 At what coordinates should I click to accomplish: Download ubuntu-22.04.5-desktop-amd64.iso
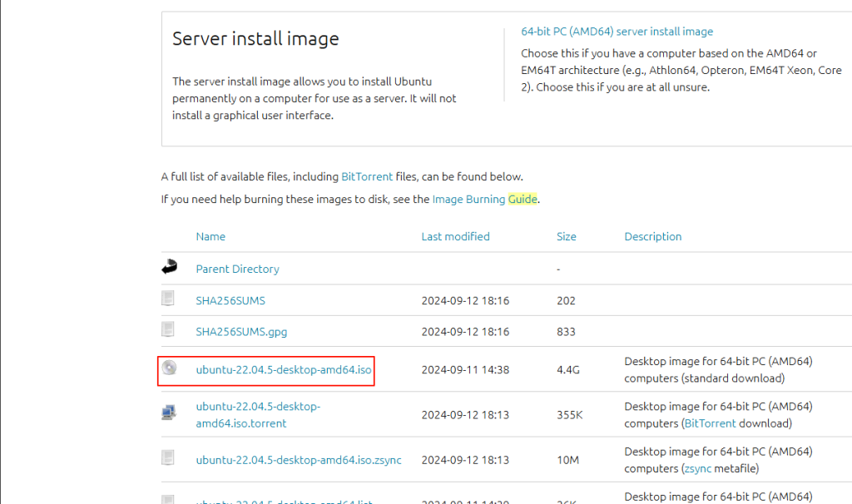tap(283, 369)
